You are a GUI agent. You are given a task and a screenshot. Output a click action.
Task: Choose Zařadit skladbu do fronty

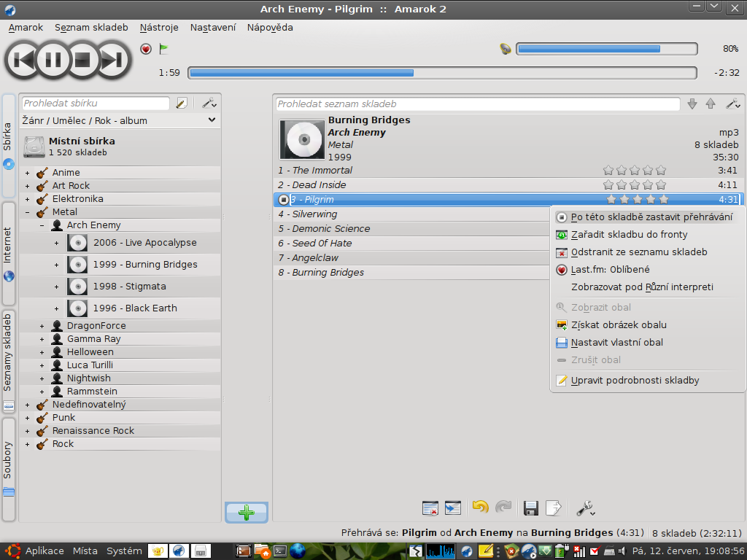tap(648, 235)
